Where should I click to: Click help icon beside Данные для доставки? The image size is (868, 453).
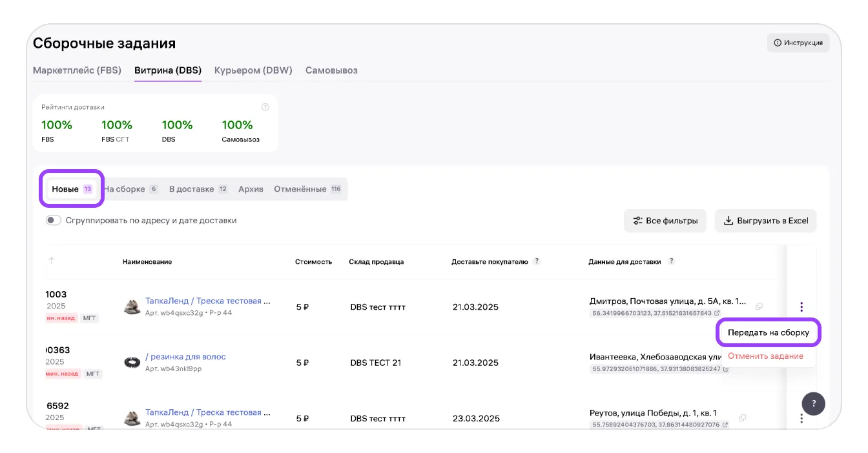tap(672, 261)
